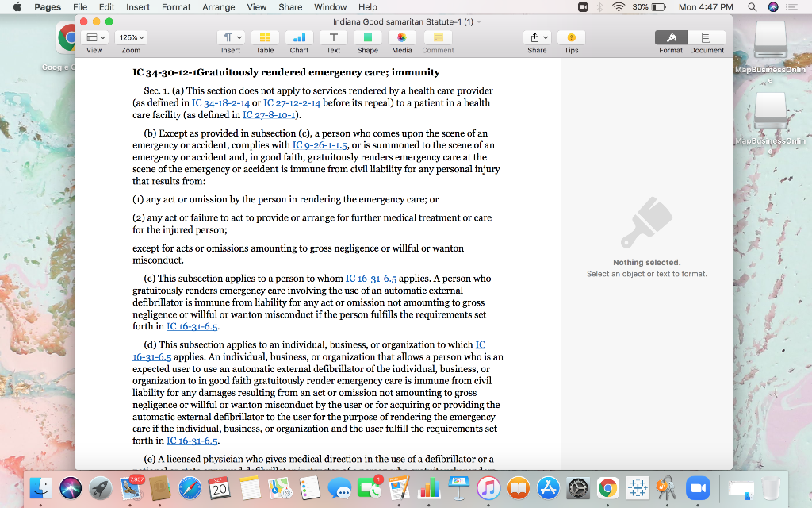This screenshot has width=812, height=508.
Task: Open Notification Center icon
Action: pyautogui.click(x=792, y=6)
